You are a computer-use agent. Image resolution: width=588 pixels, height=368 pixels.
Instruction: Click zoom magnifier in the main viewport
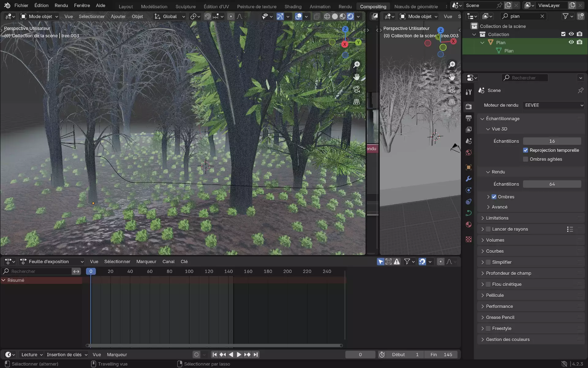click(356, 64)
